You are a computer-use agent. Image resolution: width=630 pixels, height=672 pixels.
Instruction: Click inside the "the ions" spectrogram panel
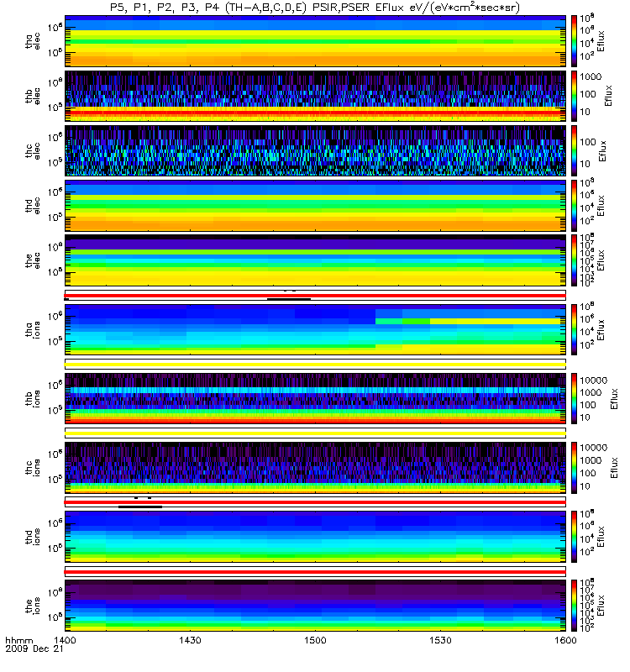(315, 605)
